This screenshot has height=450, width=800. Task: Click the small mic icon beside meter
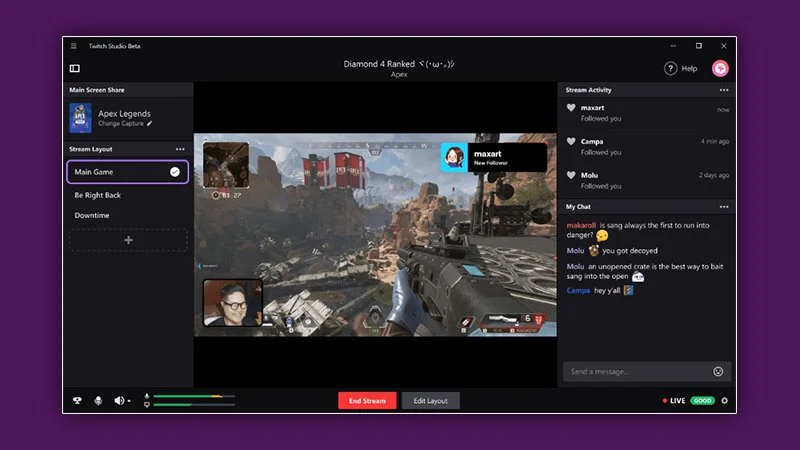(147, 396)
